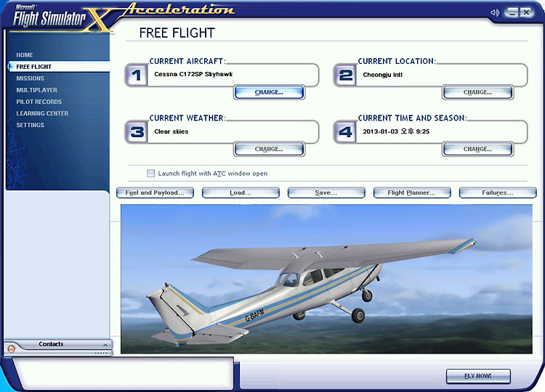Mute sound with the speaker icon

495,13
